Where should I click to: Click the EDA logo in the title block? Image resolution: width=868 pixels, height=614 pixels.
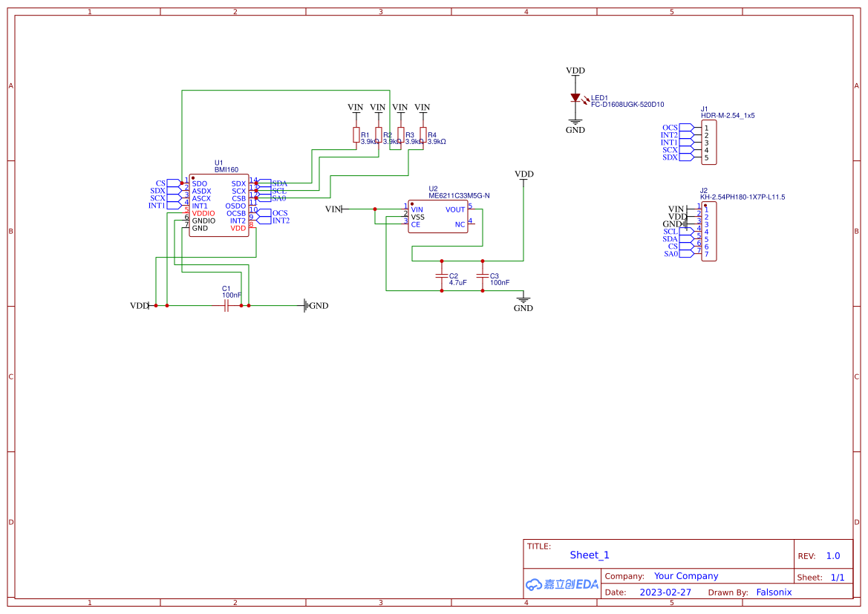pyautogui.click(x=562, y=584)
